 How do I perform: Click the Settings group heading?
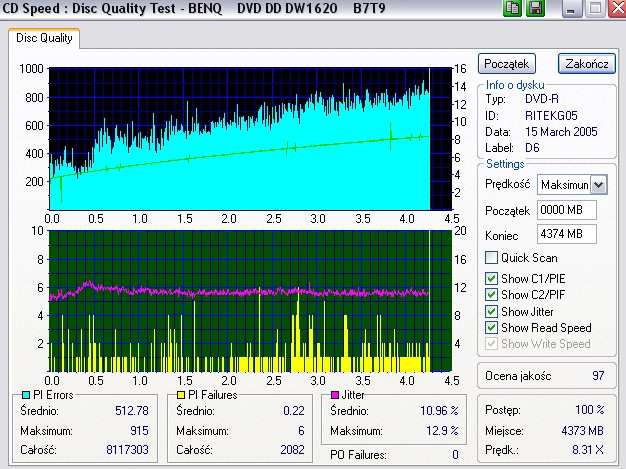pyautogui.click(x=505, y=164)
